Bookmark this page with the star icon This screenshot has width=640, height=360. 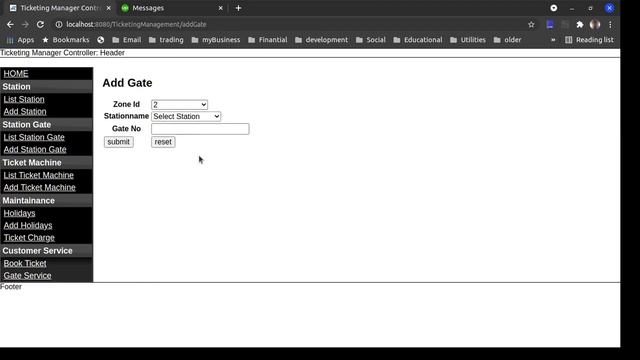(x=531, y=24)
